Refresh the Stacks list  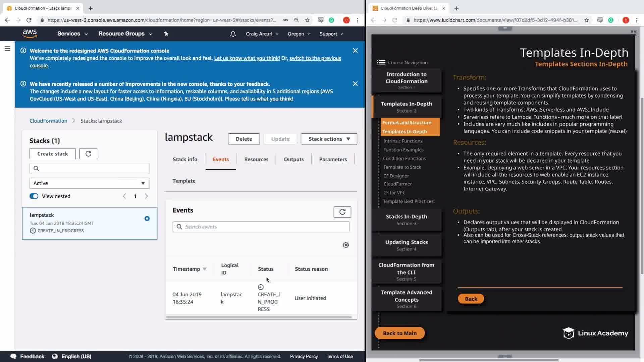click(x=88, y=154)
